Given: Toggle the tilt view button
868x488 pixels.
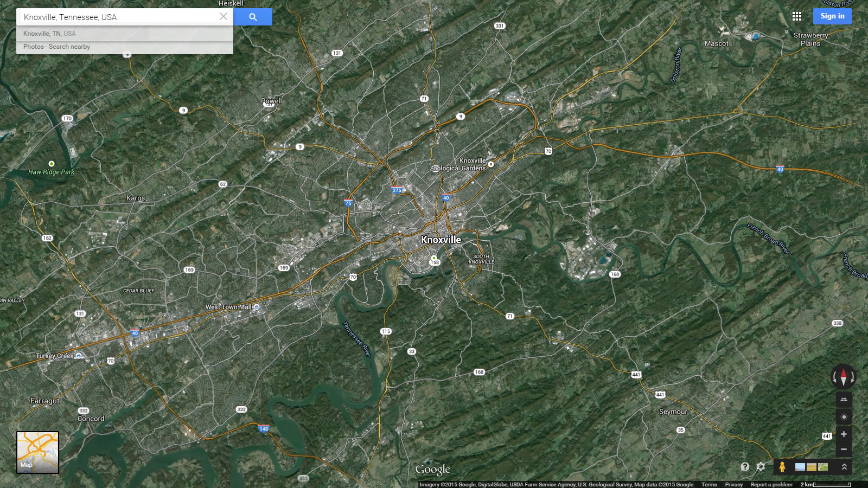Looking at the screenshot, I should click(843, 400).
